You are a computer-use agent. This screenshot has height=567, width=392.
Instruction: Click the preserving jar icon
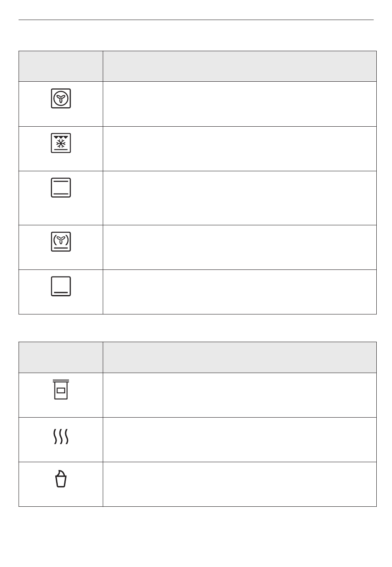tap(61, 390)
